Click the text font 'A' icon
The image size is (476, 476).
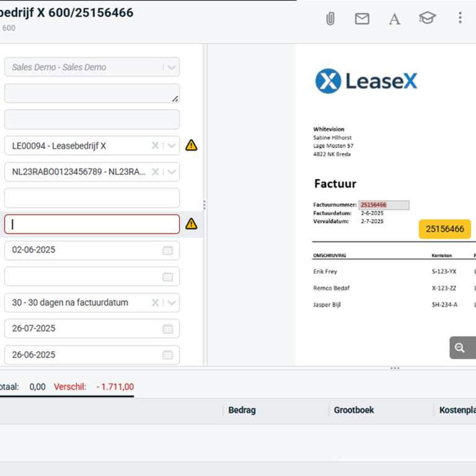click(394, 19)
